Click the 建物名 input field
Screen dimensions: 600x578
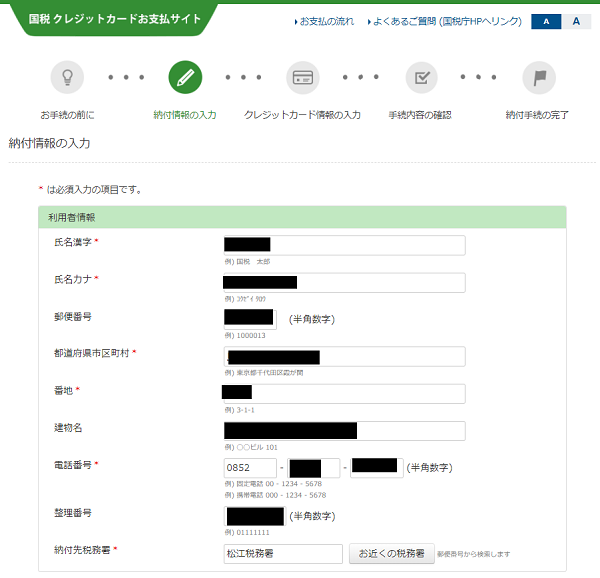(344, 431)
